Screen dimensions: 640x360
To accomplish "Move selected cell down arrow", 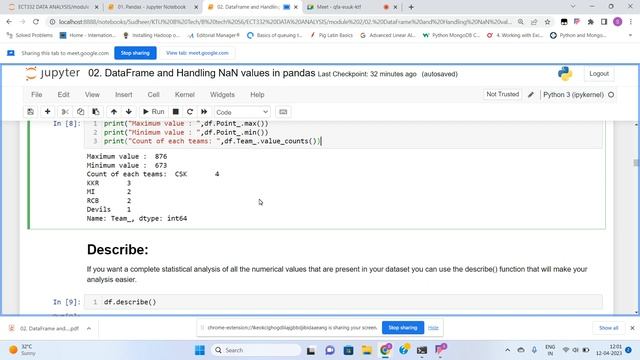I will coord(129,112).
